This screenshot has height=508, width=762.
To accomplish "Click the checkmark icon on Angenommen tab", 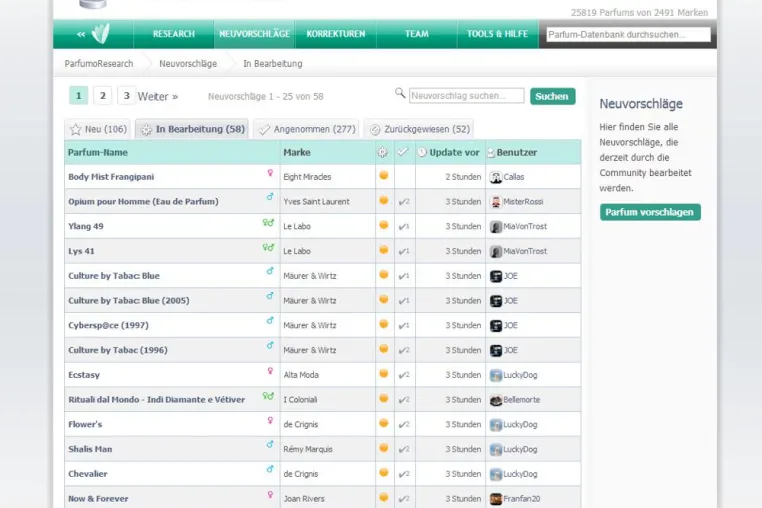I will (264, 130).
